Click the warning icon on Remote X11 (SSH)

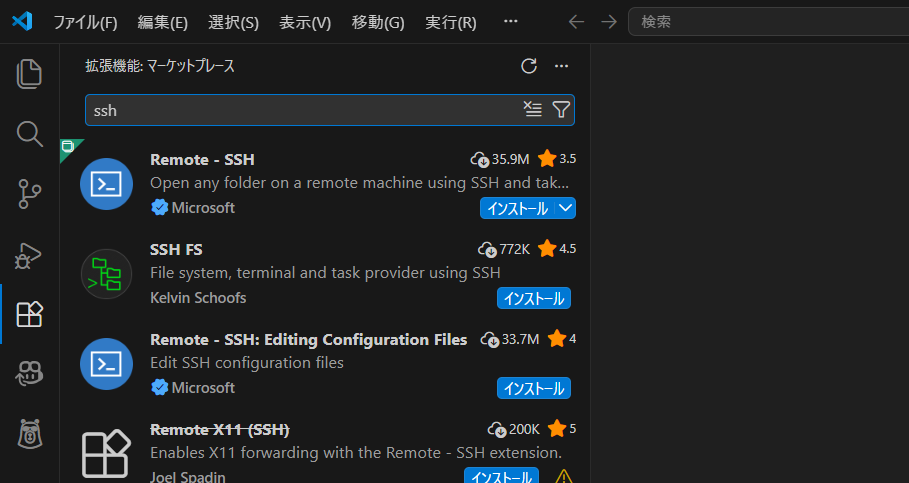[x=563, y=476]
